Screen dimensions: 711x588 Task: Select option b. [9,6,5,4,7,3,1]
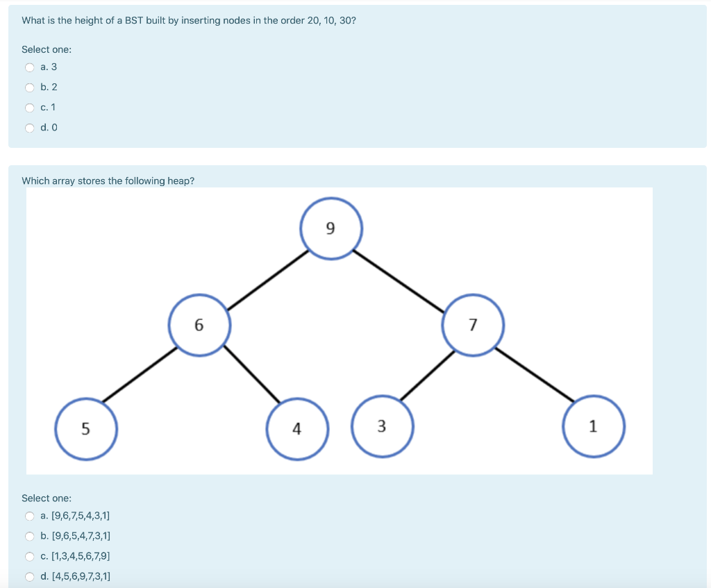point(30,535)
